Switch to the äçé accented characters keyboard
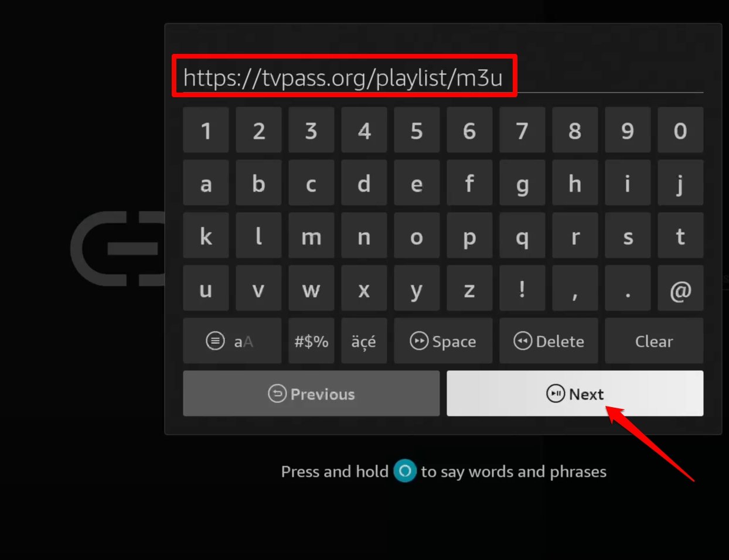 (364, 340)
